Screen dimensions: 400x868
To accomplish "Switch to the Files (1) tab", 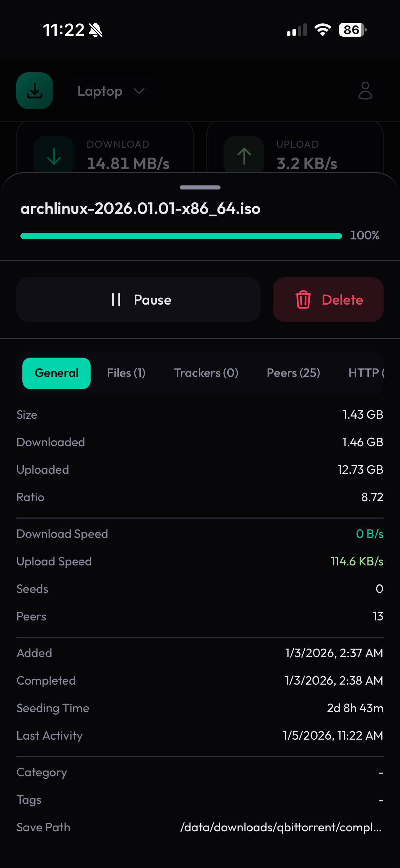I will 126,373.
